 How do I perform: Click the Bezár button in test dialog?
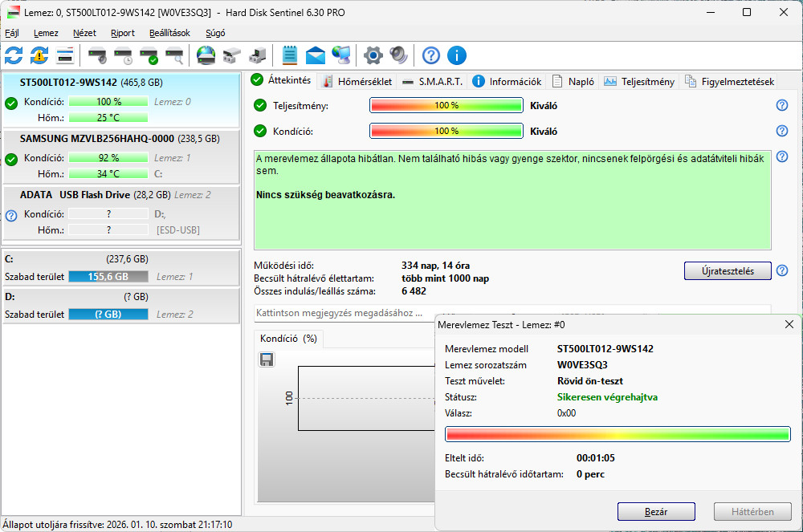pyautogui.click(x=655, y=511)
